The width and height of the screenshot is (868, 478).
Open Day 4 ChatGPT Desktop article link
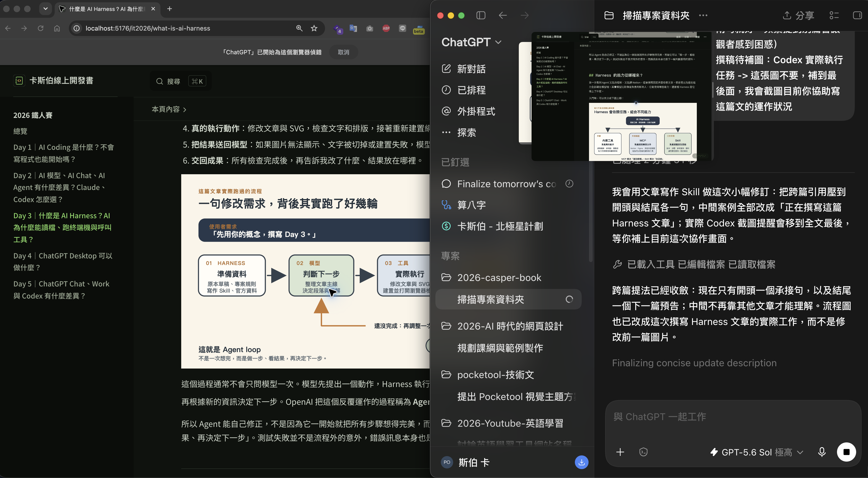(63, 262)
